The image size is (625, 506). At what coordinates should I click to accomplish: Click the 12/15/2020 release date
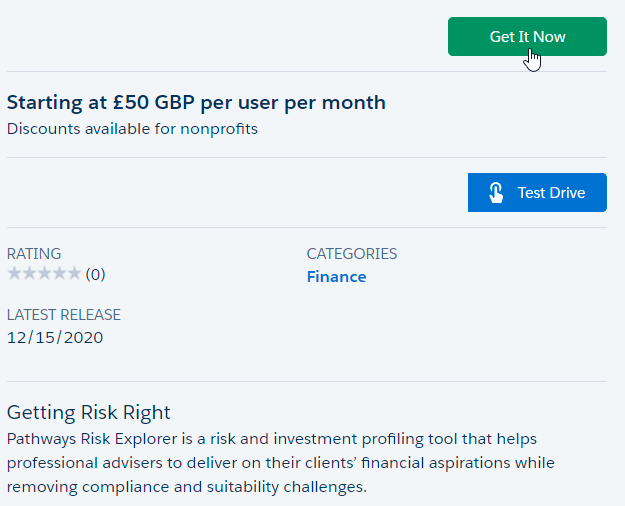pos(55,337)
